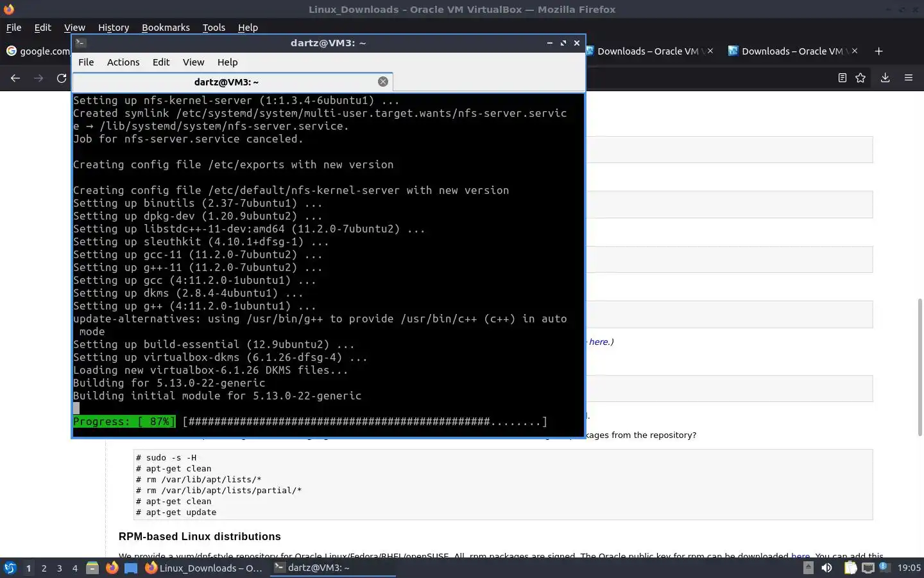The image size is (924, 578).
Task: Launch Firefox from taskbar quick launch
Action: (112, 568)
